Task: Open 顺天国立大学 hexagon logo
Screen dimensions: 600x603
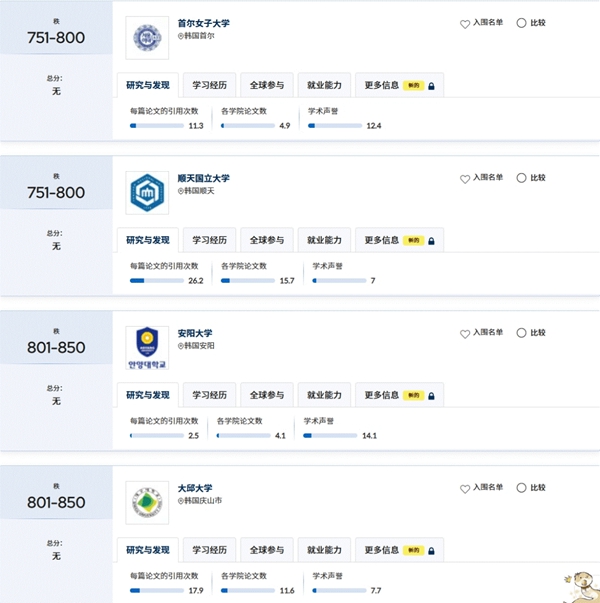Action: [147, 193]
